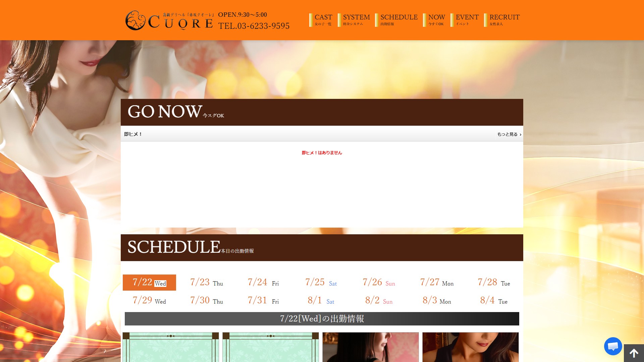Choose the 8/1 Sat schedule date
The height and width of the screenshot is (362, 644).
(321, 301)
